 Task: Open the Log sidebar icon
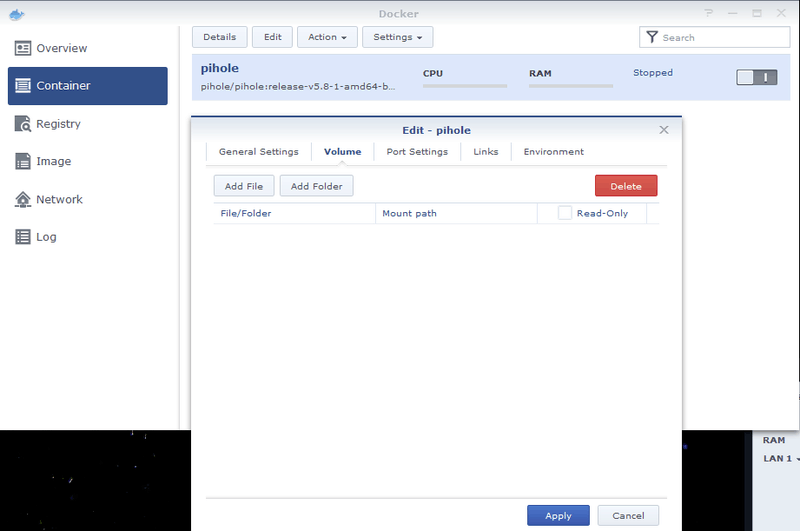(x=22, y=237)
